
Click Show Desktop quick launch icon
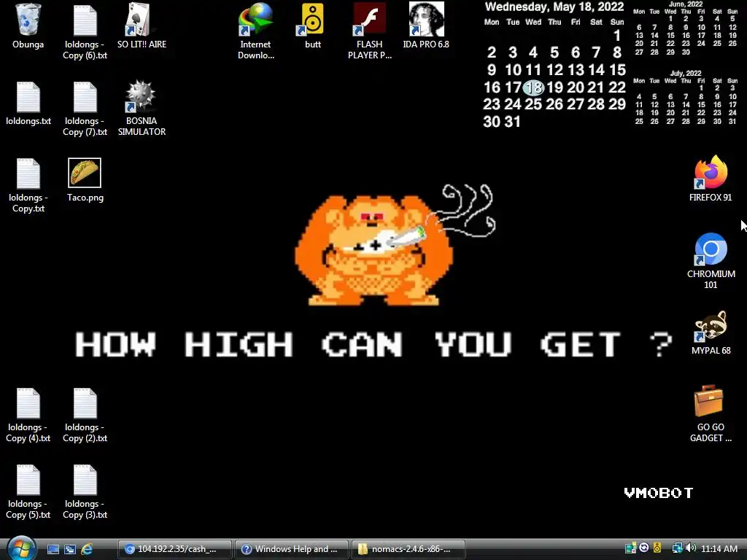[x=53, y=549]
